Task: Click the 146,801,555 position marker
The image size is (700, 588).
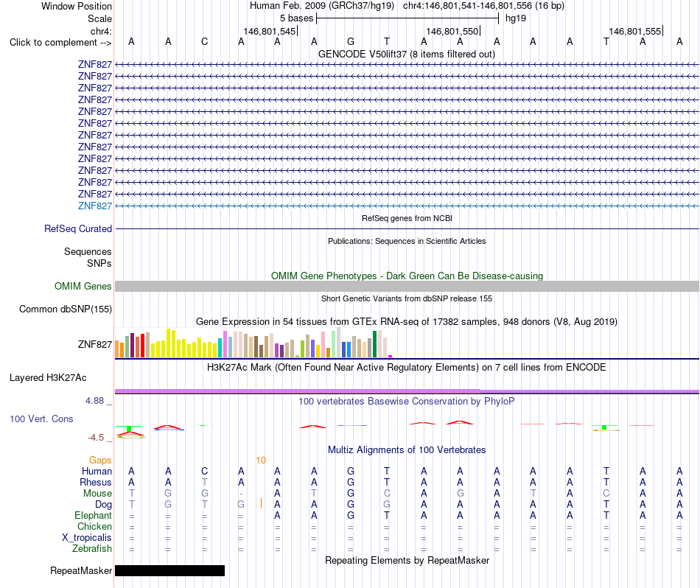Action: click(x=635, y=31)
